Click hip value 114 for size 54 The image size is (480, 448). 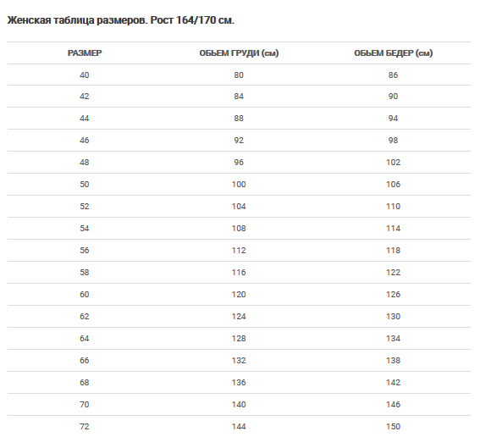coord(393,229)
